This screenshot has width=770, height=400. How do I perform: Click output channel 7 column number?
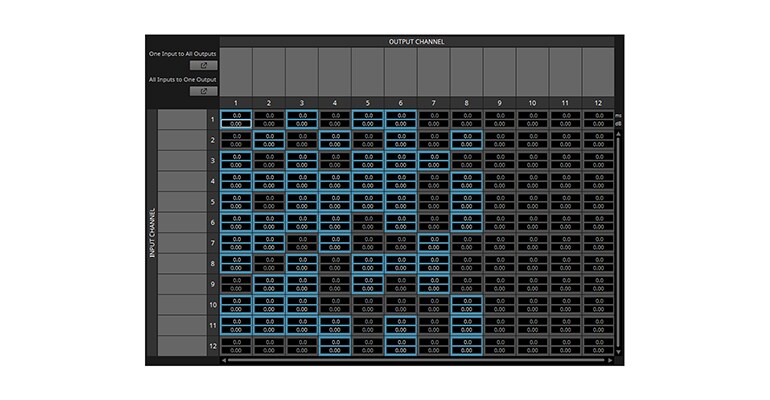[433, 102]
